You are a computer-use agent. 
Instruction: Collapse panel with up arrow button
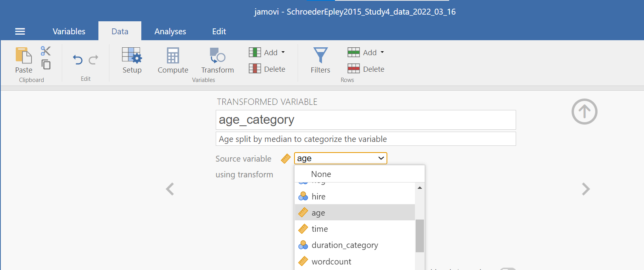(584, 112)
